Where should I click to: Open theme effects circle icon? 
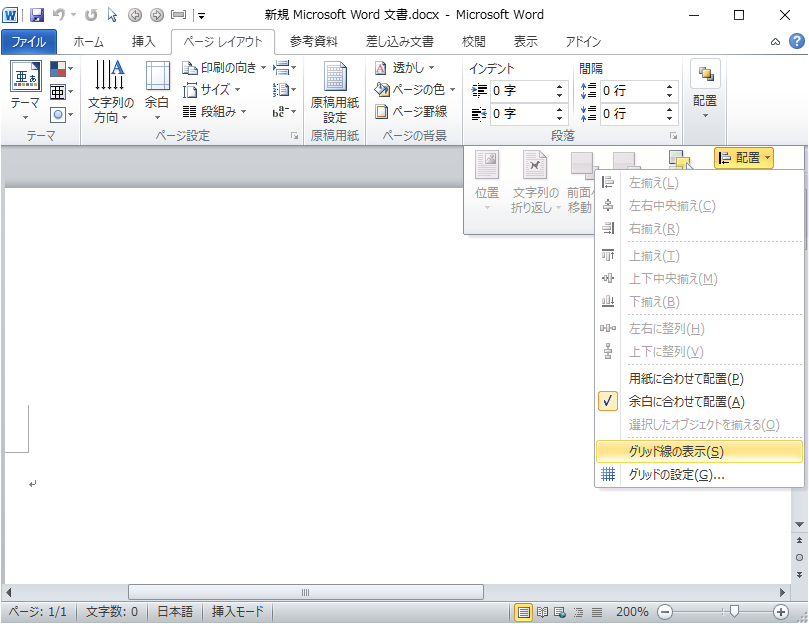coord(61,114)
